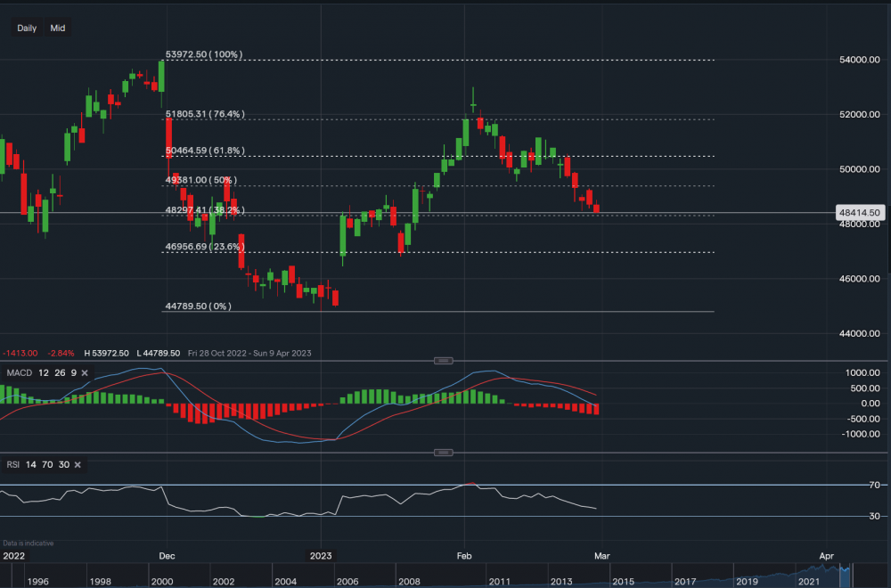Click the current price tag 48414.50
This screenshot has height=588, width=891.
tap(861, 213)
